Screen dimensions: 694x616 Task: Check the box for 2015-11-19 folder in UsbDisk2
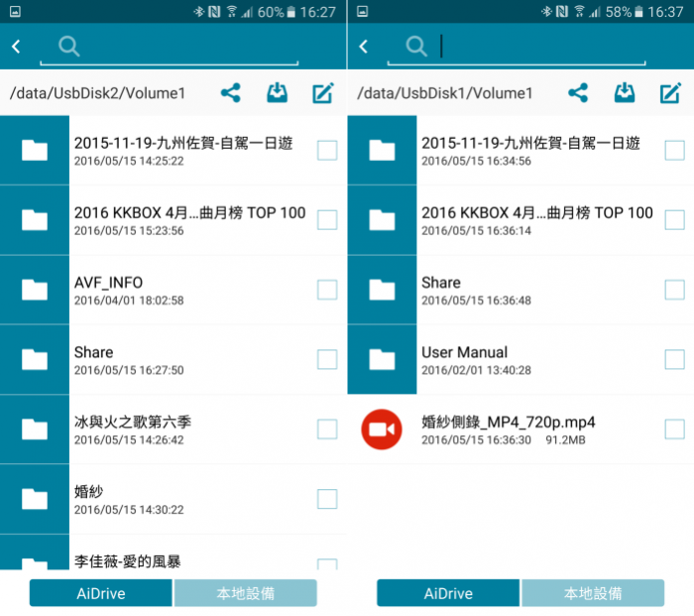pyautogui.click(x=327, y=150)
